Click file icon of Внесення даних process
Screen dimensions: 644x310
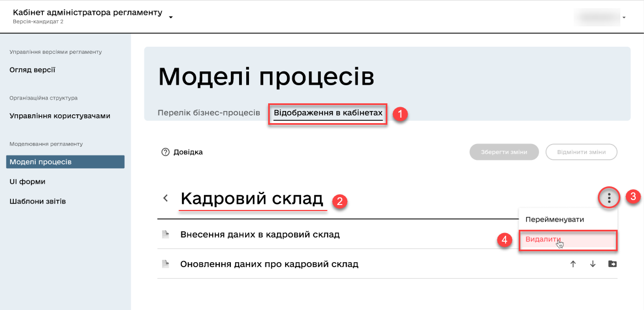point(165,235)
